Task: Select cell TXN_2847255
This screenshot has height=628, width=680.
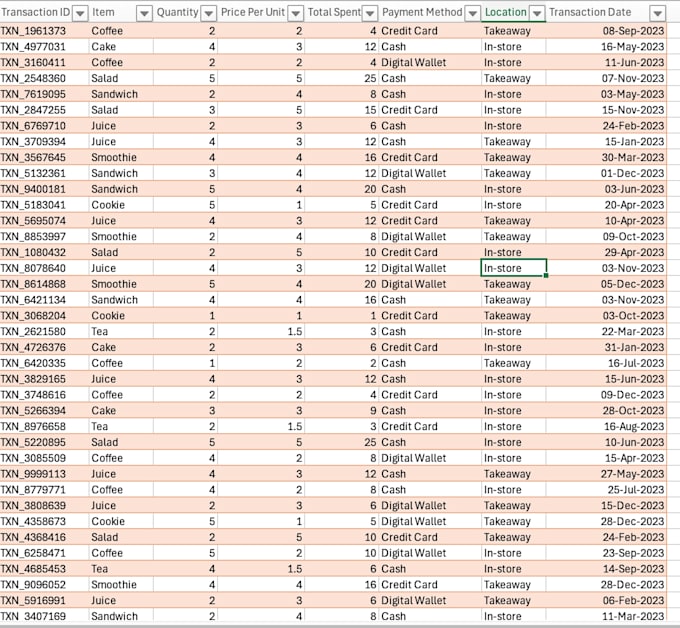Action: pos(44,110)
